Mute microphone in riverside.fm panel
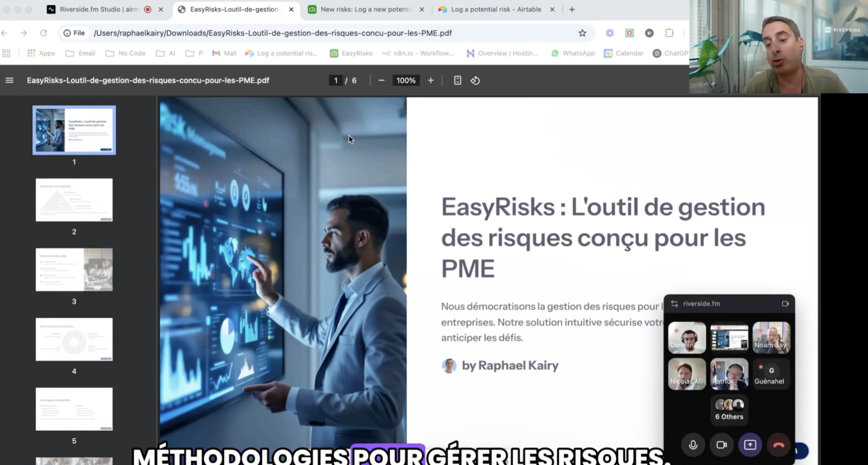868x465 pixels. tap(693, 445)
